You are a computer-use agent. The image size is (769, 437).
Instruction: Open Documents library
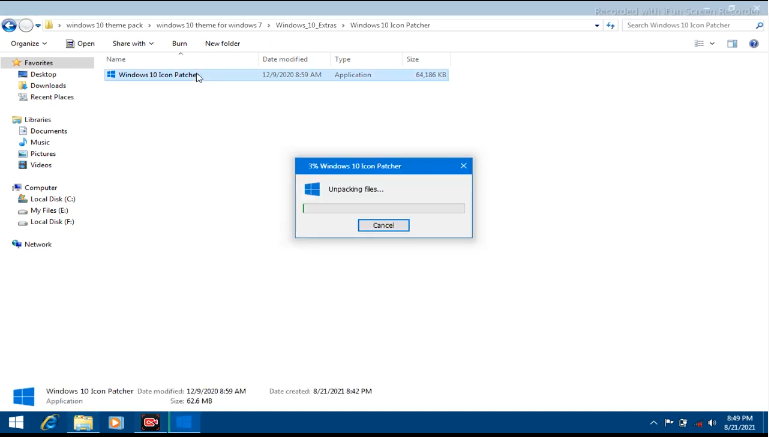[49, 131]
